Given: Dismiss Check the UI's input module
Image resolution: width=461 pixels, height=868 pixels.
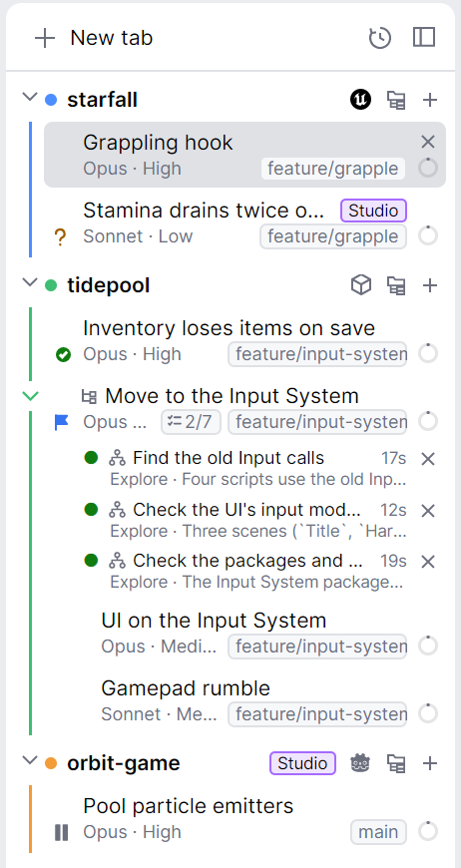Looking at the screenshot, I should point(428,511).
